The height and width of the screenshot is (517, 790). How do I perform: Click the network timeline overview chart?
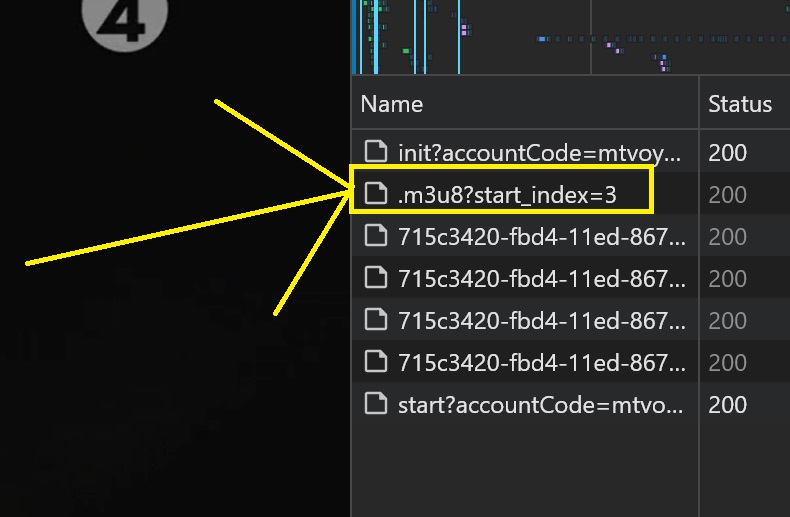[570, 37]
